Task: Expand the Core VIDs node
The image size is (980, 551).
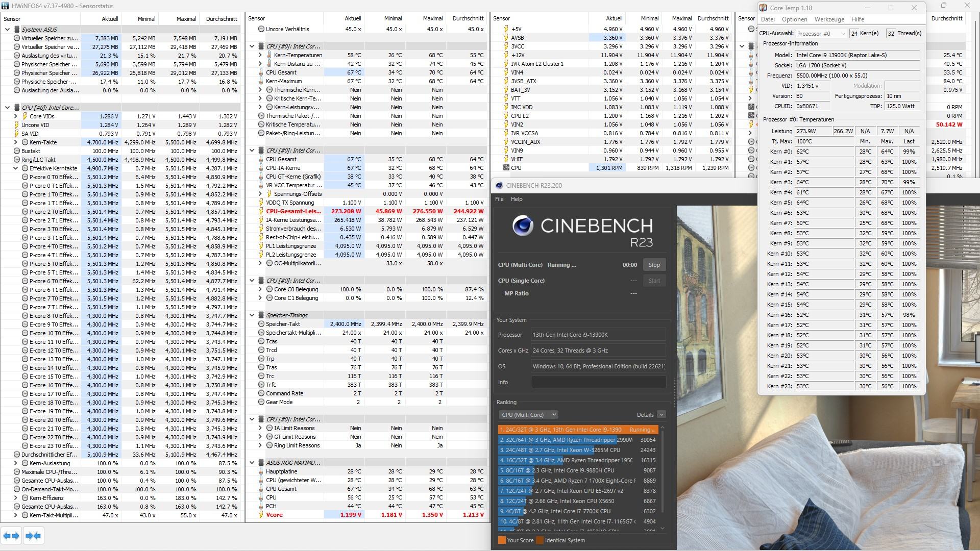Action: pyautogui.click(x=15, y=116)
